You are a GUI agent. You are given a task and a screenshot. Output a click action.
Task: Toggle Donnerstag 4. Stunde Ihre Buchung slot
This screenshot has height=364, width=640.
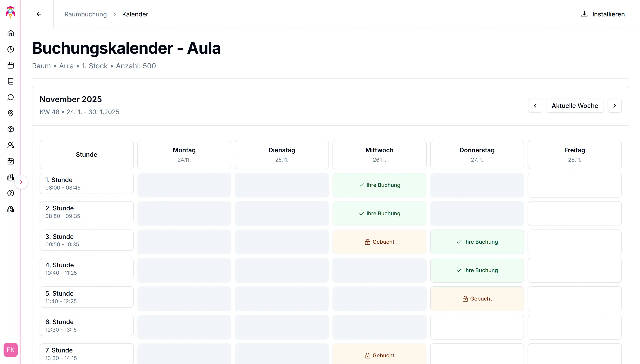[x=477, y=270]
